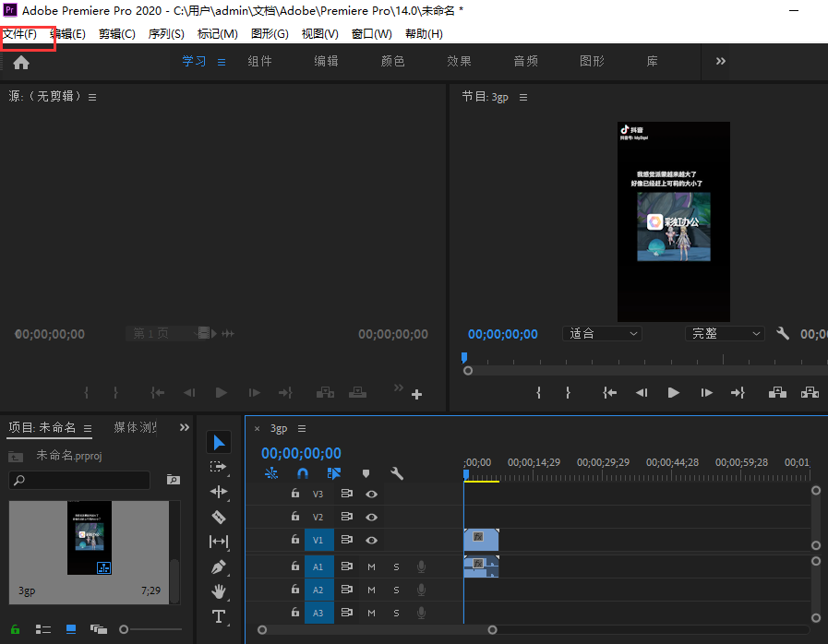The width and height of the screenshot is (828, 644).
Task: Choose the Track Select Forward tool
Action: pyautogui.click(x=219, y=467)
